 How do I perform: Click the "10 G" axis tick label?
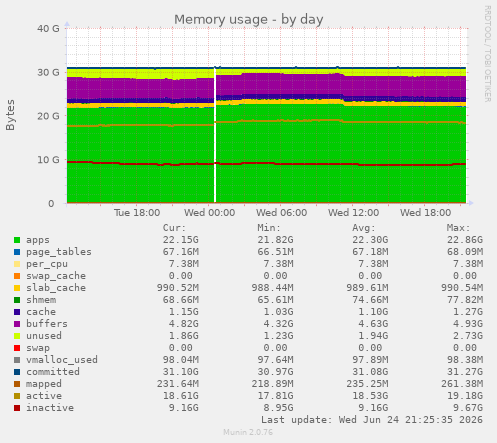click(x=48, y=160)
